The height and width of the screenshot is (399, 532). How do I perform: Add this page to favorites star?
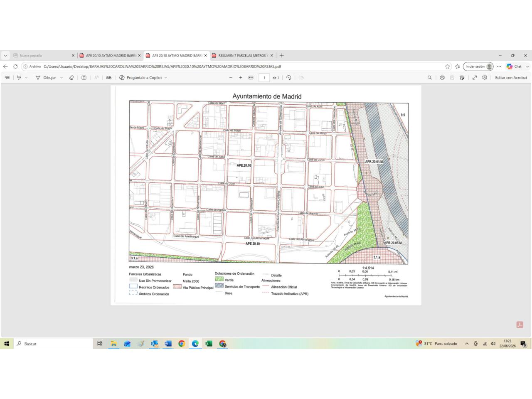point(448,66)
